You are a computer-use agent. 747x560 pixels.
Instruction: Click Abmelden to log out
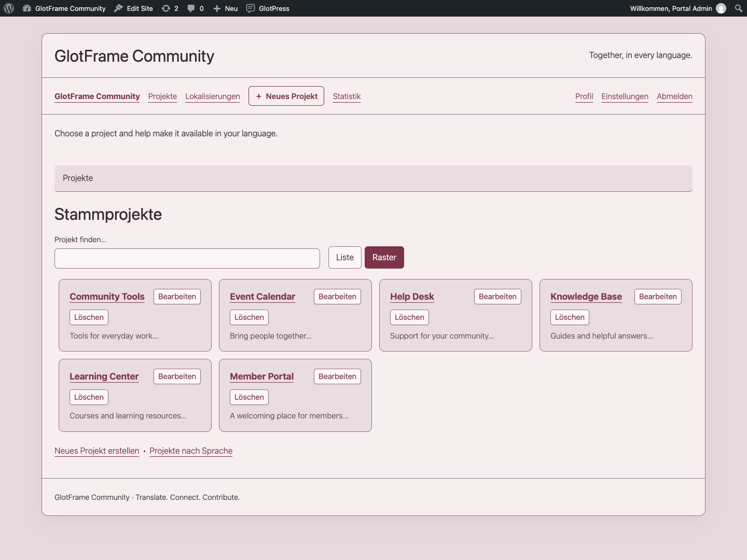pos(674,96)
